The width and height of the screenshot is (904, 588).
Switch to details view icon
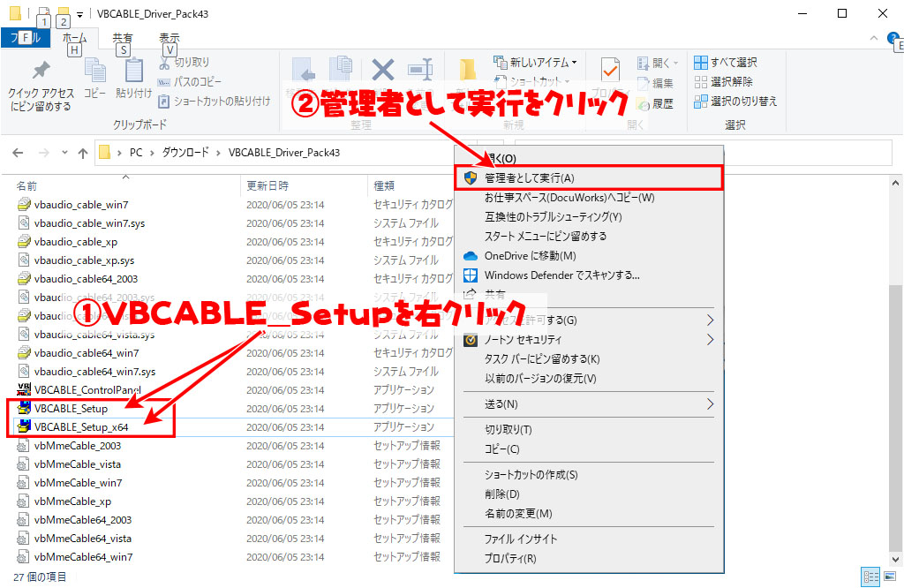(x=871, y=577)
